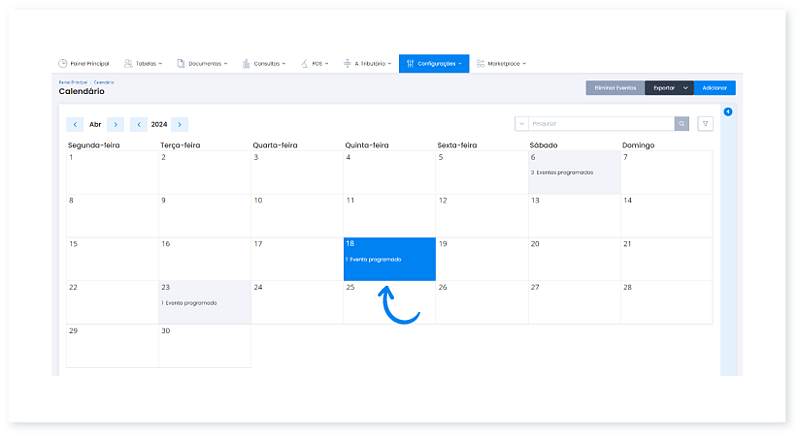The width and height of the screenshot is (800, 436).
Task: Select the highlighted day 18 event cell
Action: tap(389, 259)
